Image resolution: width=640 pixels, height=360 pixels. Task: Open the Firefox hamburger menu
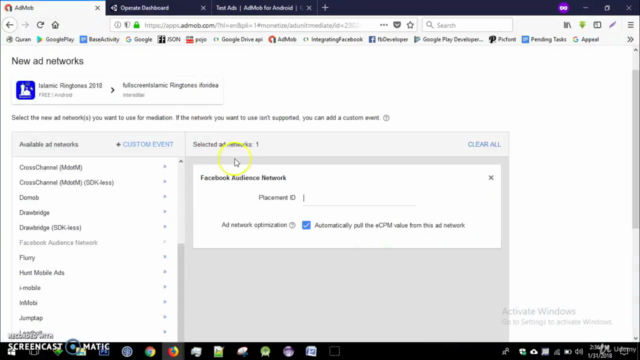click(630, 25)
